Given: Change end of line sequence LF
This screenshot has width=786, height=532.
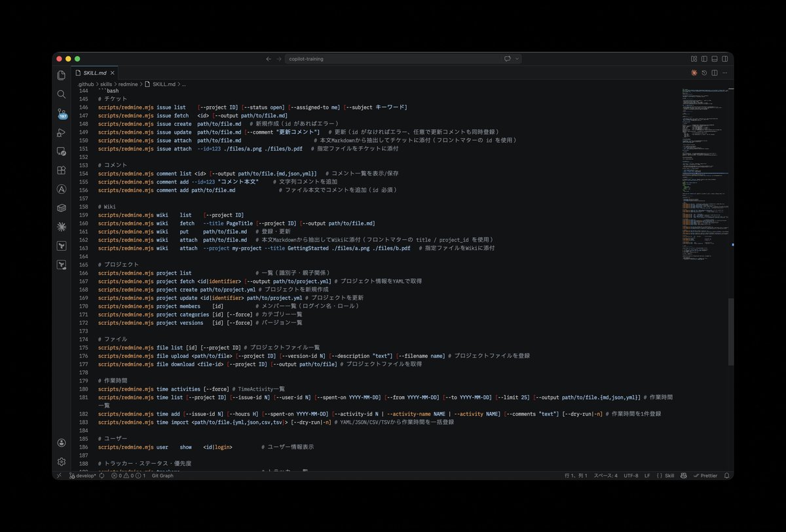Looking at the screenshot, I should tap(647, 476).
